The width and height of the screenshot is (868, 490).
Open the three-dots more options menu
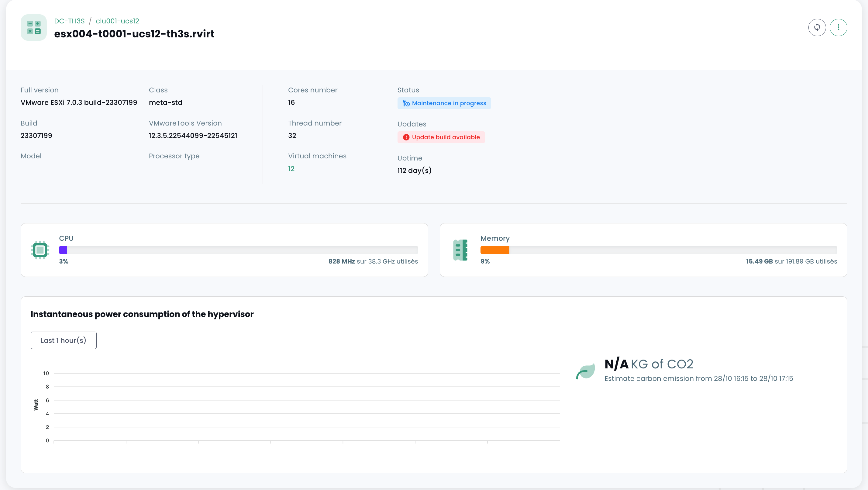coord(838,27)
